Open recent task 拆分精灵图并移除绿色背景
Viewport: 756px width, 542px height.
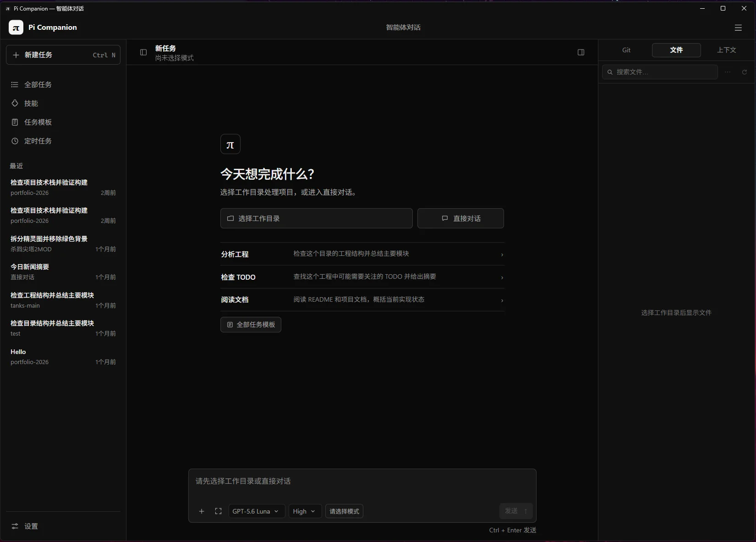63,243
